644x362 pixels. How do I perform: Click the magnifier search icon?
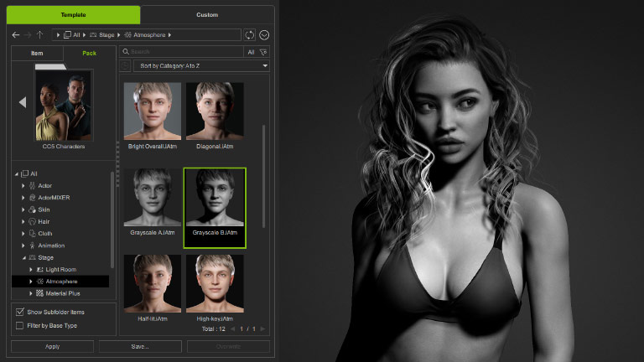point(126,52)
